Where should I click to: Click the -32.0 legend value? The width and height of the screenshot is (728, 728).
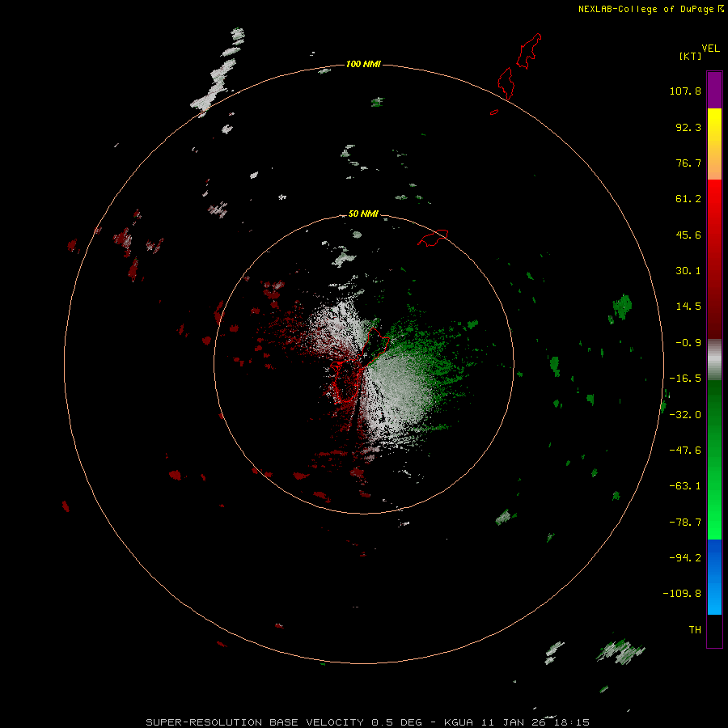(x=685, y=415)
